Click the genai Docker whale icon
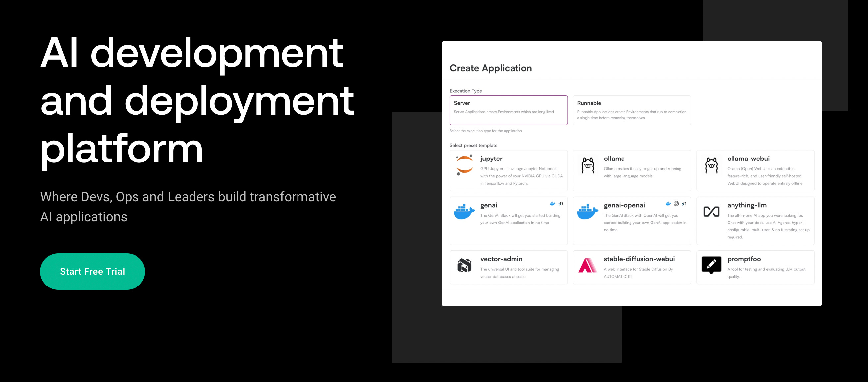The image size is (868, 382). tap(464, 212)
